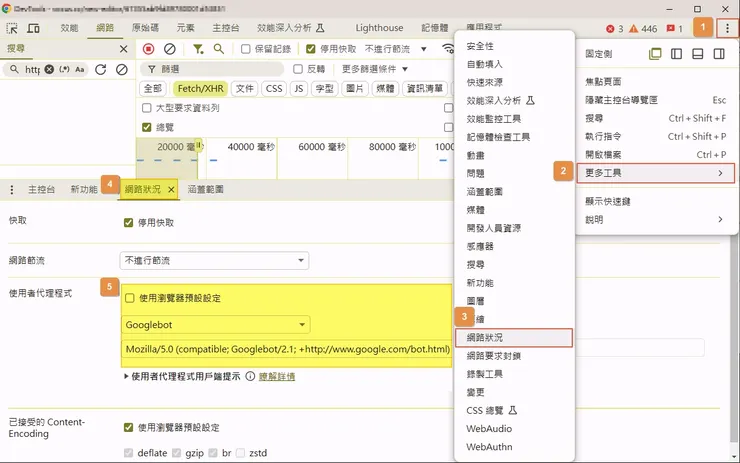Click the red error count icon

pos(610,29)
